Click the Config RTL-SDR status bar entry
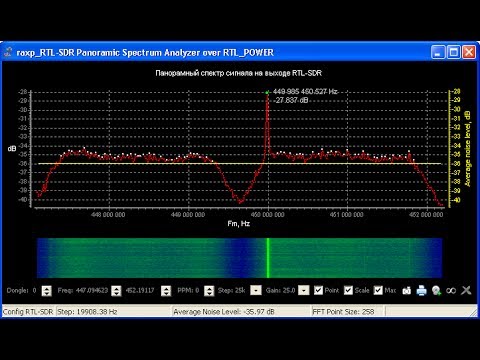 click(28, 312)
